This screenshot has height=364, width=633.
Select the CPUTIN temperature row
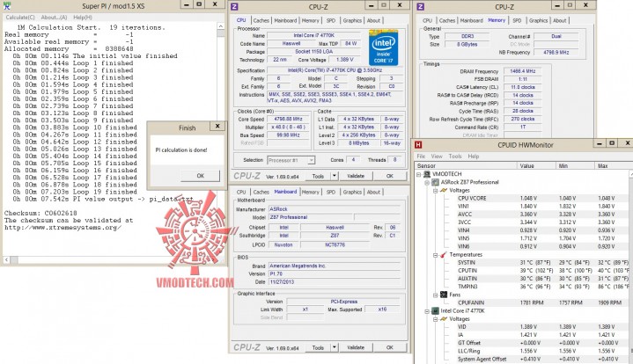pyautogui.click(x=542, y=271)
